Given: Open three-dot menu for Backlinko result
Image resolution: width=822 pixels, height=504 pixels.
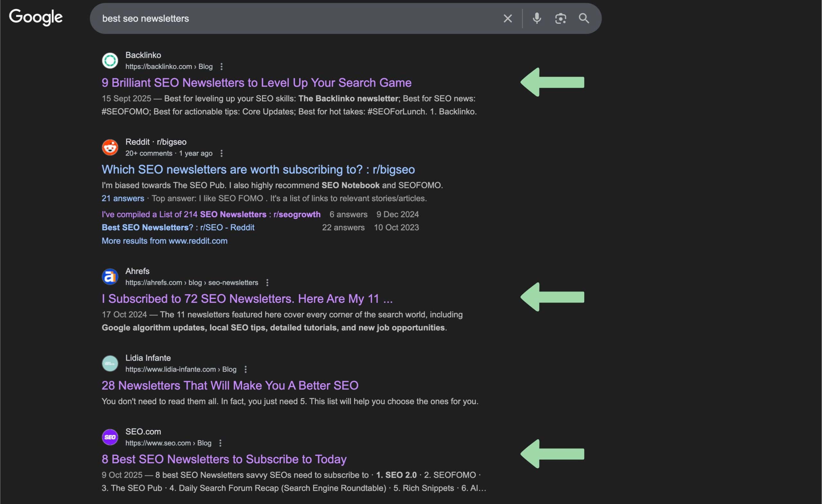Looking at the screenshot, I should pos(221,67).
